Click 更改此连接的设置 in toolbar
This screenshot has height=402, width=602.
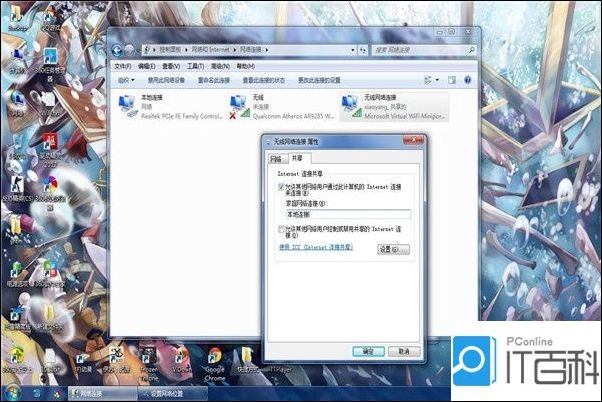(x=319, y=80)
